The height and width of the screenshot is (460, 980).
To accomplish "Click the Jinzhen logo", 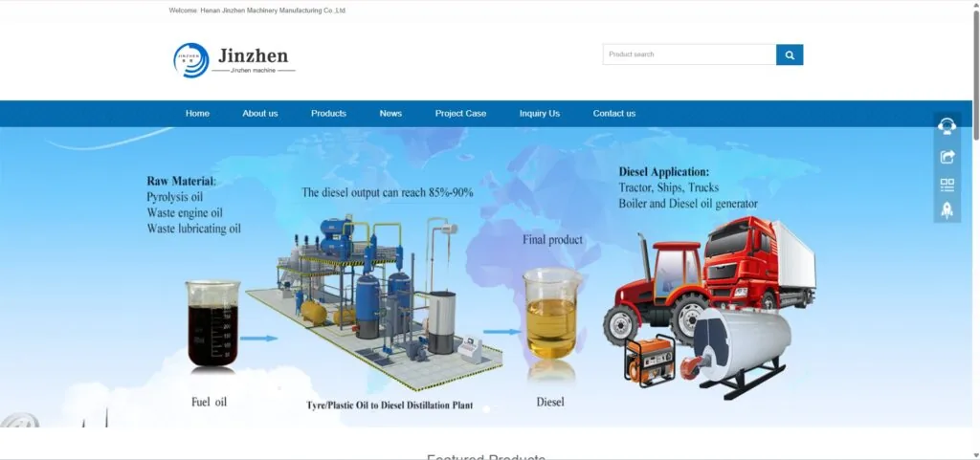I will [x=234, y=60].
